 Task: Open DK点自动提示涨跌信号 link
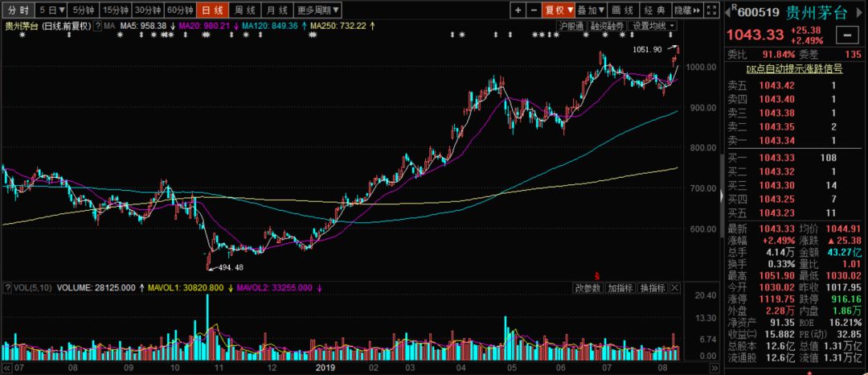coord(794,69)
